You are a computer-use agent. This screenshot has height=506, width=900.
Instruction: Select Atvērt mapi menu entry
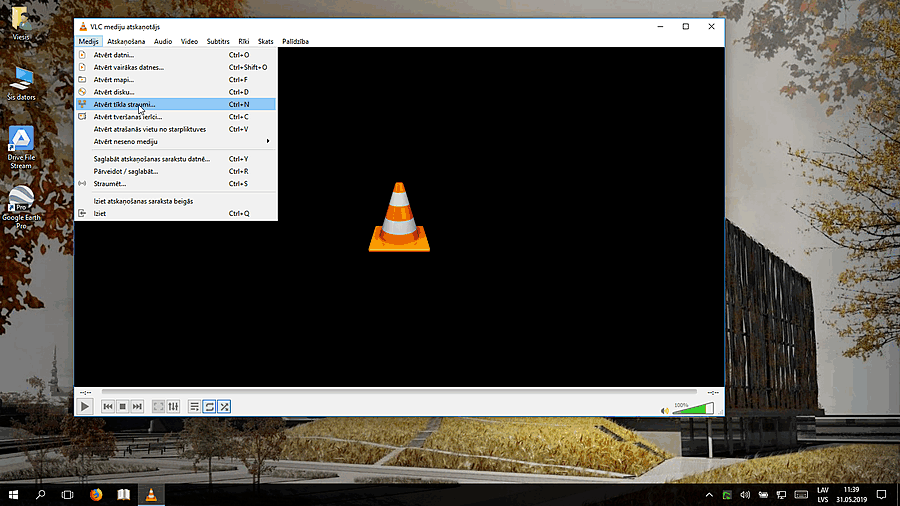176,80
